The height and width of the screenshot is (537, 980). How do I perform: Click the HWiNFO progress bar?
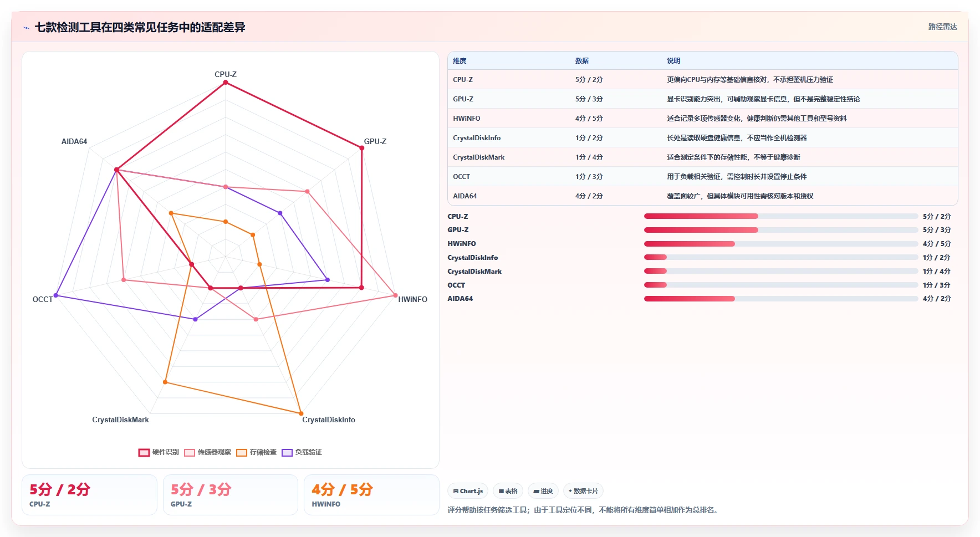click(x=781, y=243)
